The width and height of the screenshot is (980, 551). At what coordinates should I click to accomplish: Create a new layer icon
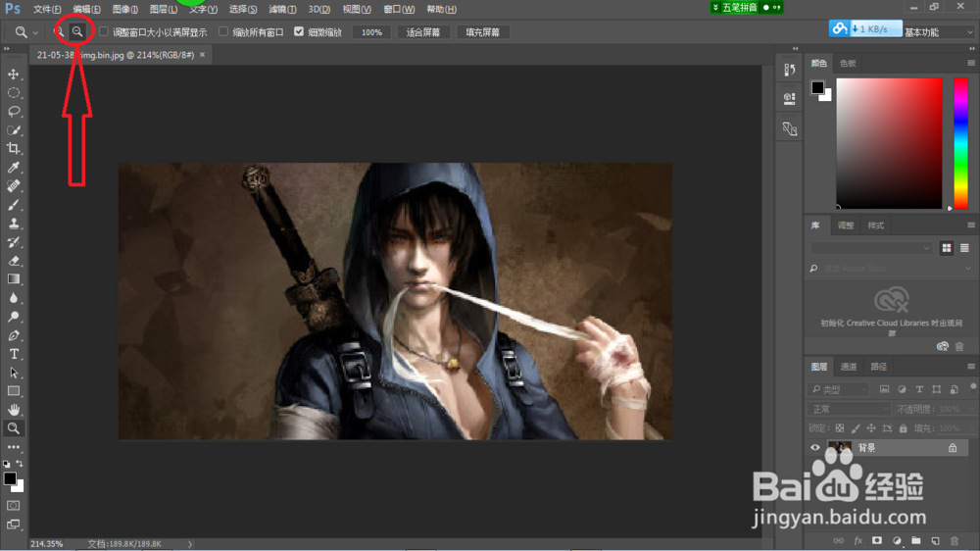click(x=935, y=541)
